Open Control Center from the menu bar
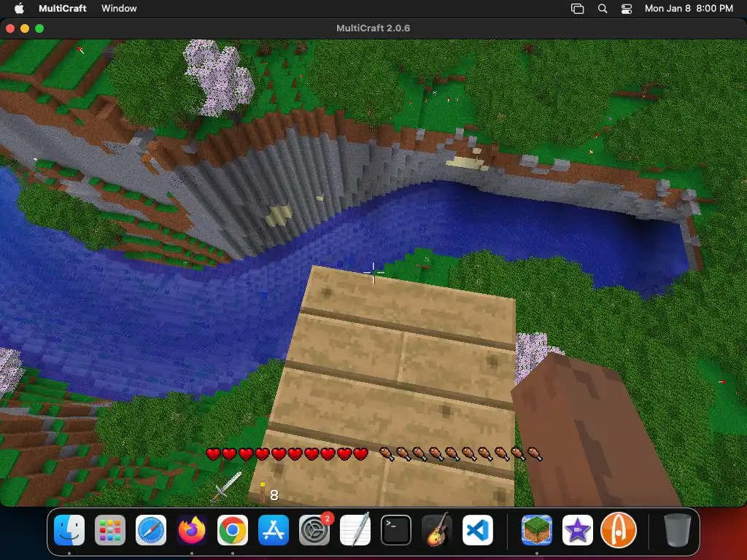747x560 pixels. coord(627,9)
